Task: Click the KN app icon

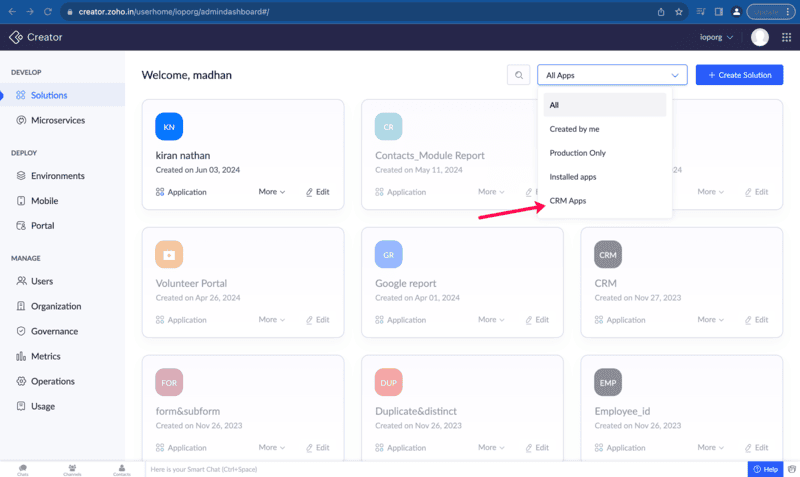Action: [169, 127]
